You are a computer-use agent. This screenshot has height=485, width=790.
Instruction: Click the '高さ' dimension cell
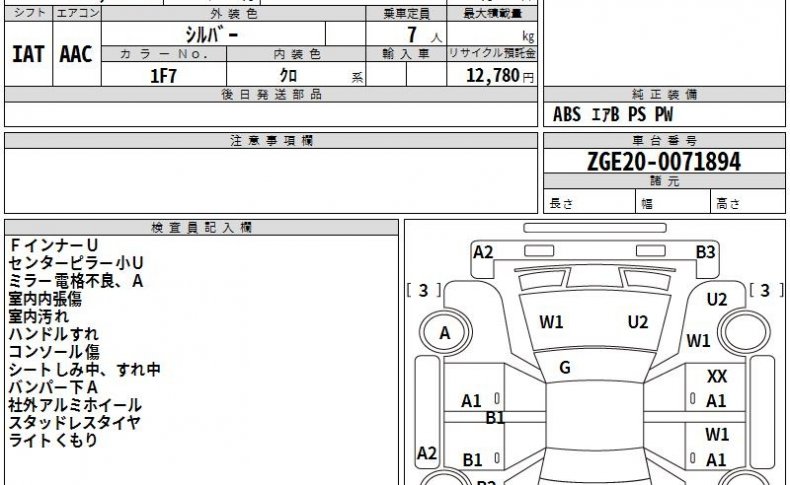pyautogui.click(x=748, y=201)
